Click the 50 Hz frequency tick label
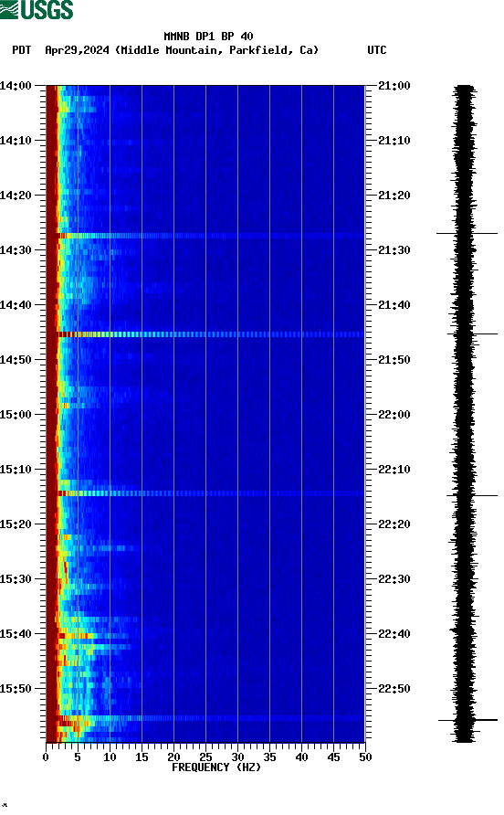Screen dimensions: 504x815 pyautogui.click(x=366, y=757)
